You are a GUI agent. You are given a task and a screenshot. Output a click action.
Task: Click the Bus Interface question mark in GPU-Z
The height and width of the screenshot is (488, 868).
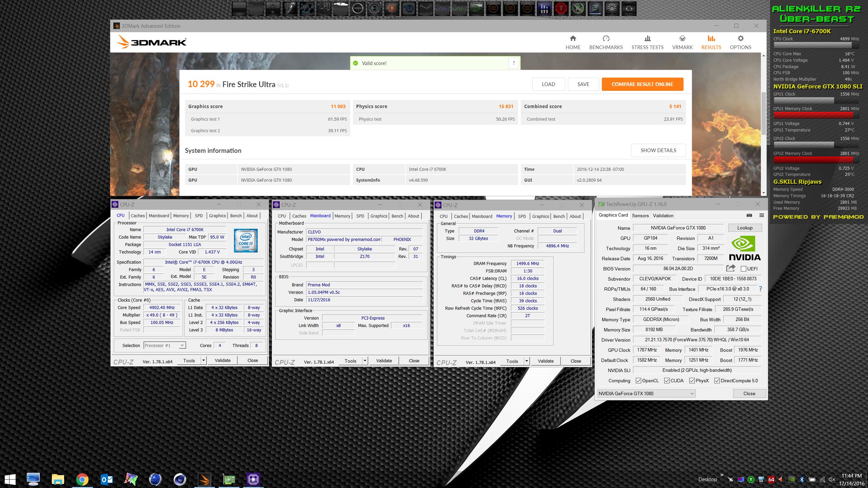click(x=761, y=289)
